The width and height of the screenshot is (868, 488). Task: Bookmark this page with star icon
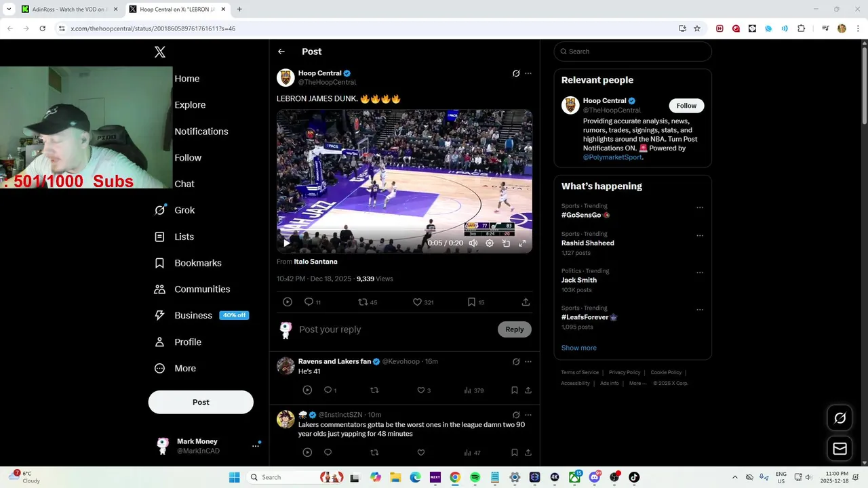click(697, 28)
